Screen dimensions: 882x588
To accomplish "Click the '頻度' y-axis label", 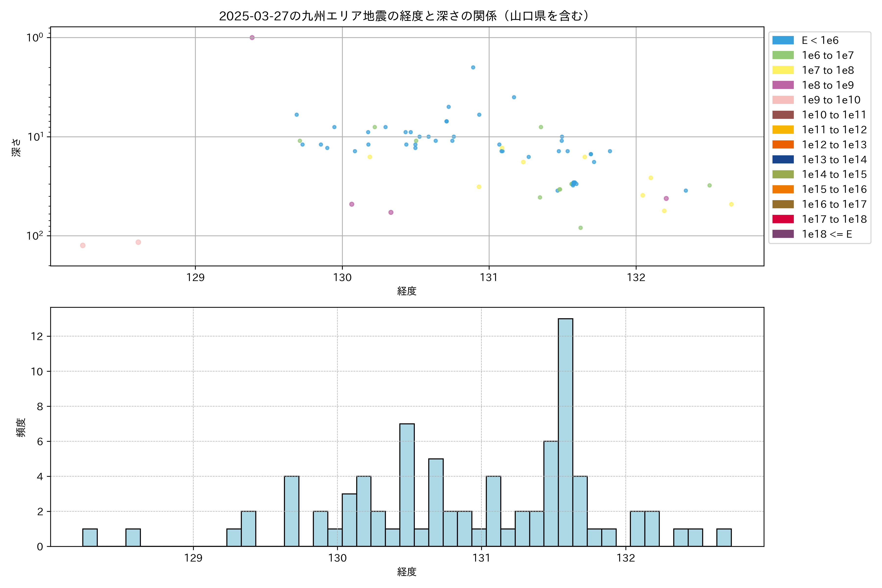I will point(21,427).
